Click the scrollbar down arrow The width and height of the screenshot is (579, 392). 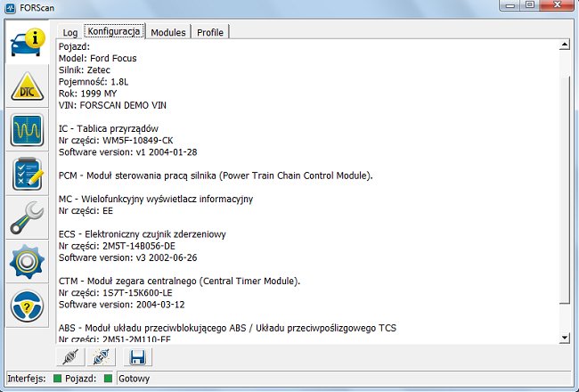click(565, 337)
